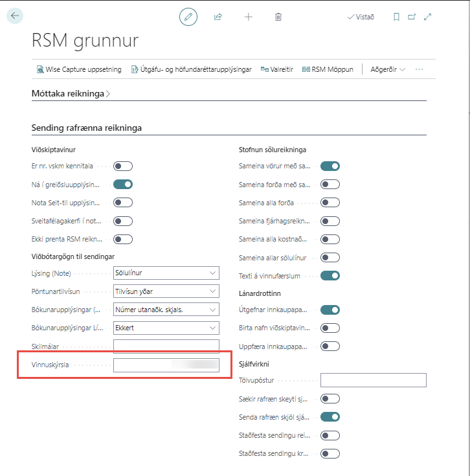Image resolution: width=470 pixels, height=476 pixels.
Task: Disable the Sameina vörur með sa... toggle
Action: 330,166
